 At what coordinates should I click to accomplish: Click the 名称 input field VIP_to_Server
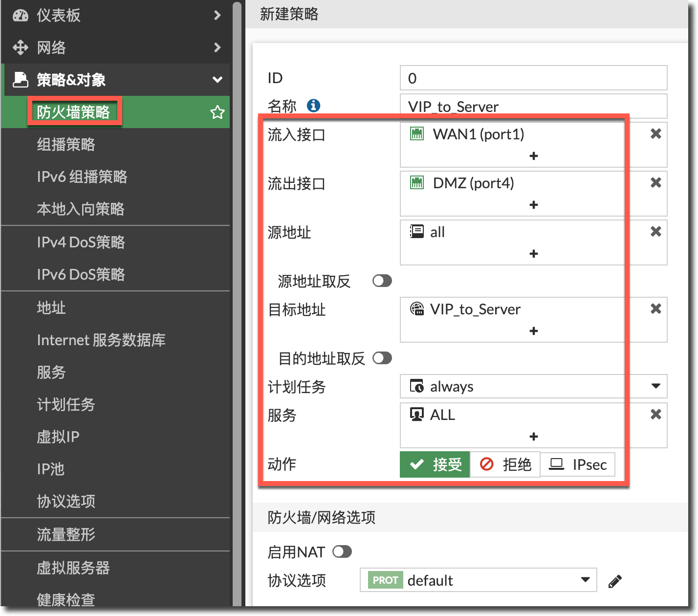533,107
